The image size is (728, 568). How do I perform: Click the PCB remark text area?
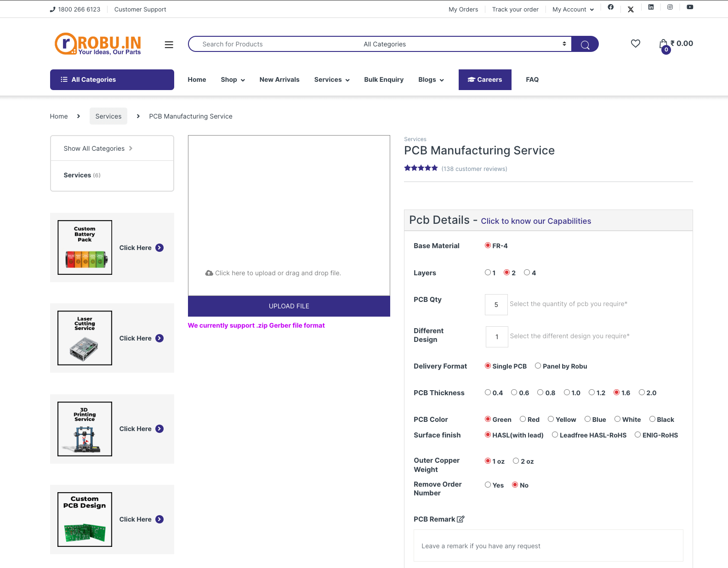(548, 546)
